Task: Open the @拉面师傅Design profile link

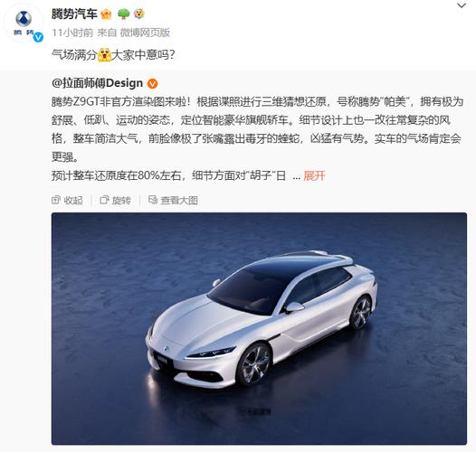Action: coord(97,83)
